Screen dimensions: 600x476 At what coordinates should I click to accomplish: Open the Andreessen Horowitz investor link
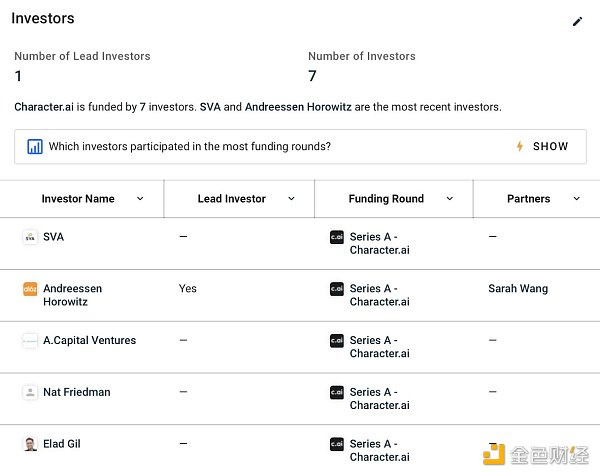pyautogui.click(x=72, y=295)
